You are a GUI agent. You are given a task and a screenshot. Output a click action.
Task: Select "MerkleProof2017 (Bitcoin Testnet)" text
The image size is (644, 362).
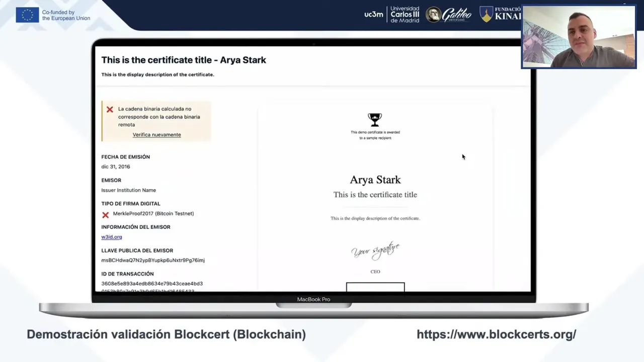tap(153, 214)
